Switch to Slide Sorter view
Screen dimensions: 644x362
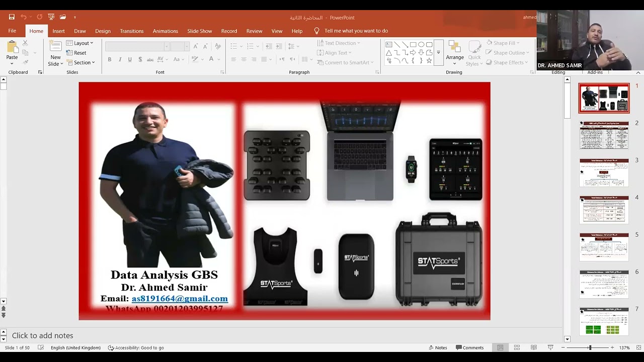click(x=517, y=347)
